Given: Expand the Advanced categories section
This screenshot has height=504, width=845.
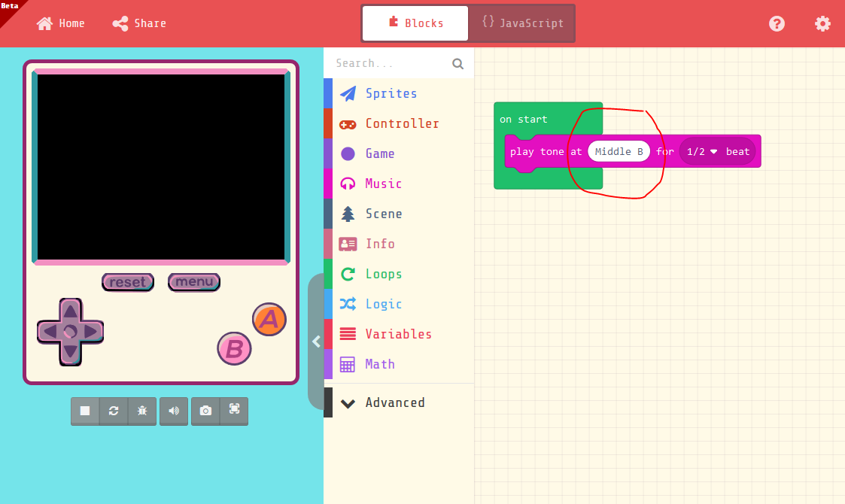Looking at the screenshot, I should pyautogui.click(x=399, y=402).
